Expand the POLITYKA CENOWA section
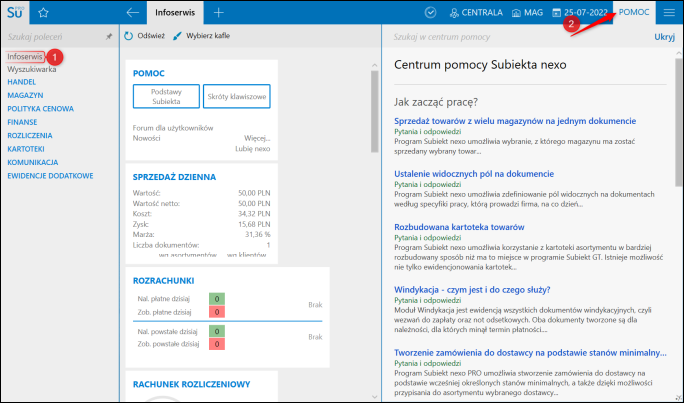The width and height of the screenshot is (684, 403). (x=40, y=109)
